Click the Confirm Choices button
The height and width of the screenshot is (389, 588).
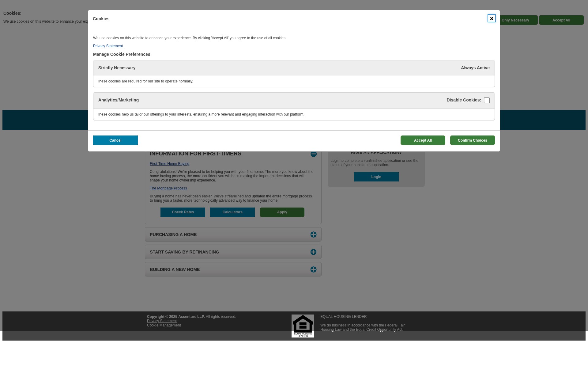(473, 140)
